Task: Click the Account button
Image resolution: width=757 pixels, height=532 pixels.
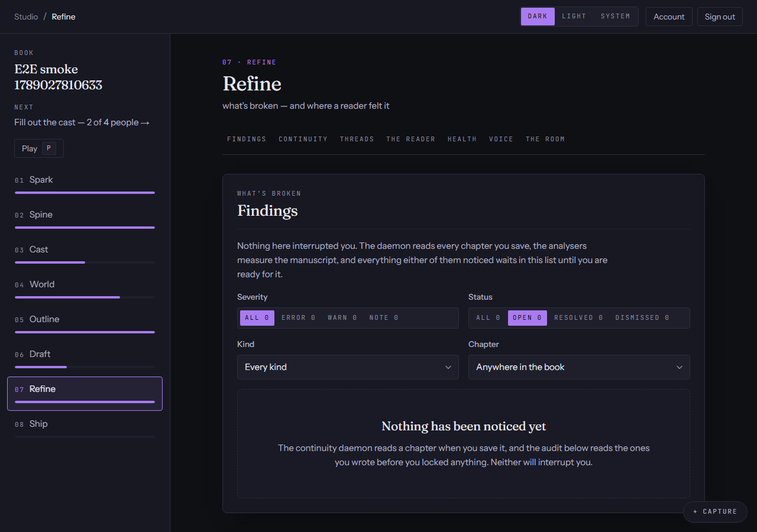Action: [669, 17]
